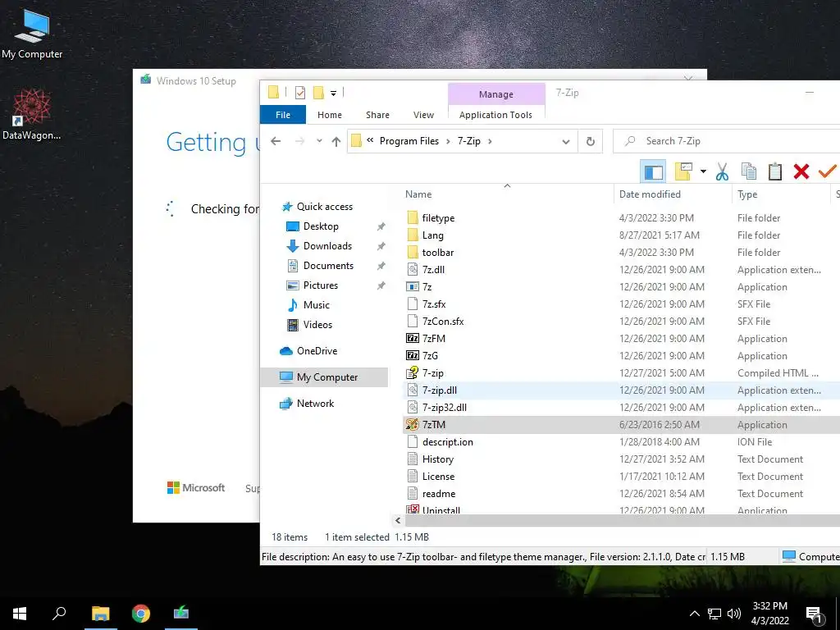Switch to the View ribbon tab
The height and width of the screenshot is (630, 840).
click(424, 115)
